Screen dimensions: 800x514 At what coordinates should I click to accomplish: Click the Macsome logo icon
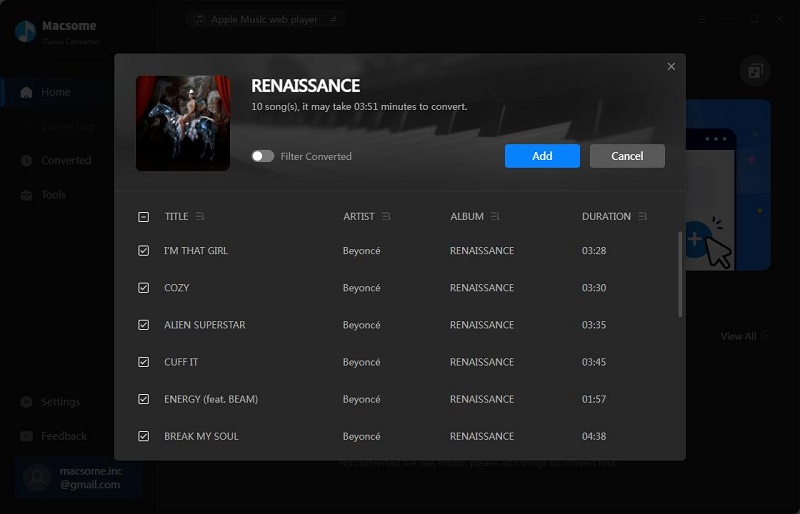coord(26,31)
